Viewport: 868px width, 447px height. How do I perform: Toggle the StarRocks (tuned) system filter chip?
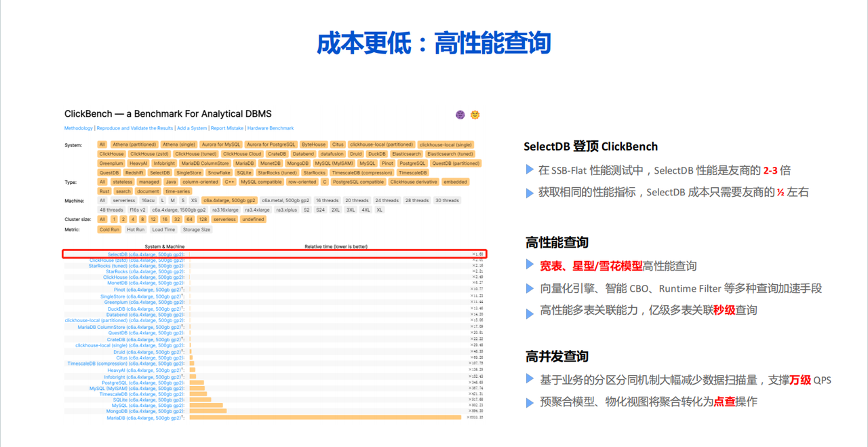coord(277,173)
